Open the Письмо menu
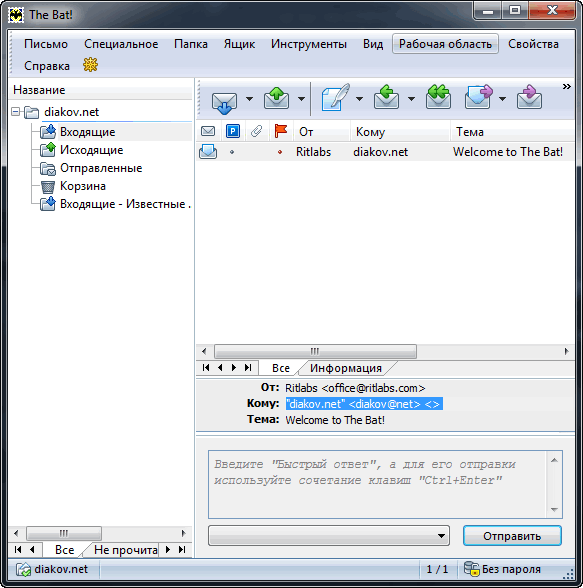 click(x=46, y=44)
